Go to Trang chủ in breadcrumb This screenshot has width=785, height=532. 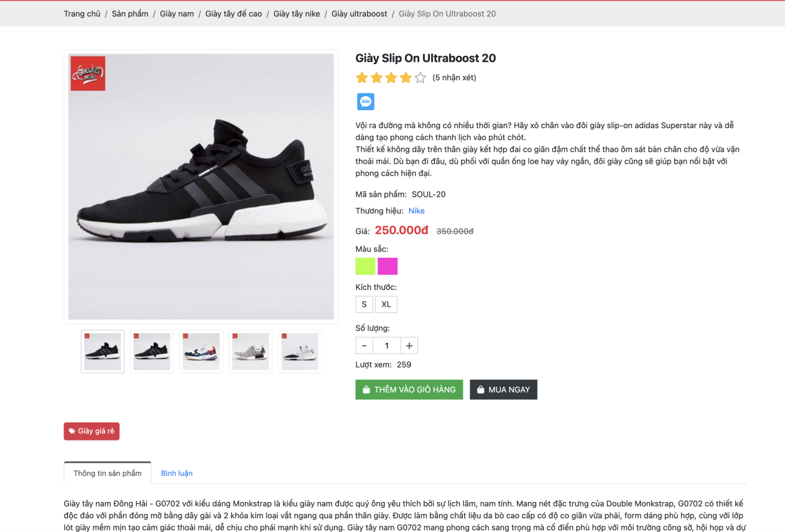coord(82,14)
